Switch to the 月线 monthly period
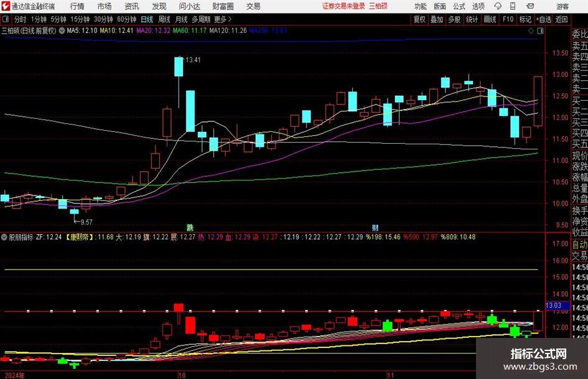Image resolution: width=588 pixels, height=379 pixels. [x=181, y=19]
